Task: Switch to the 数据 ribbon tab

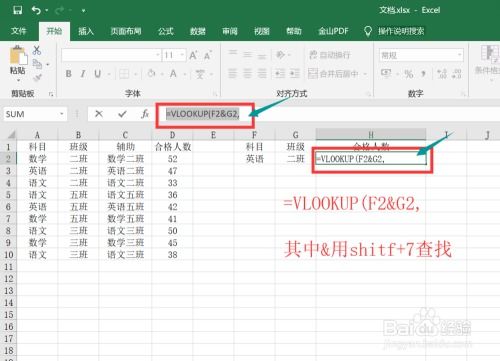Action: [197, 31]
